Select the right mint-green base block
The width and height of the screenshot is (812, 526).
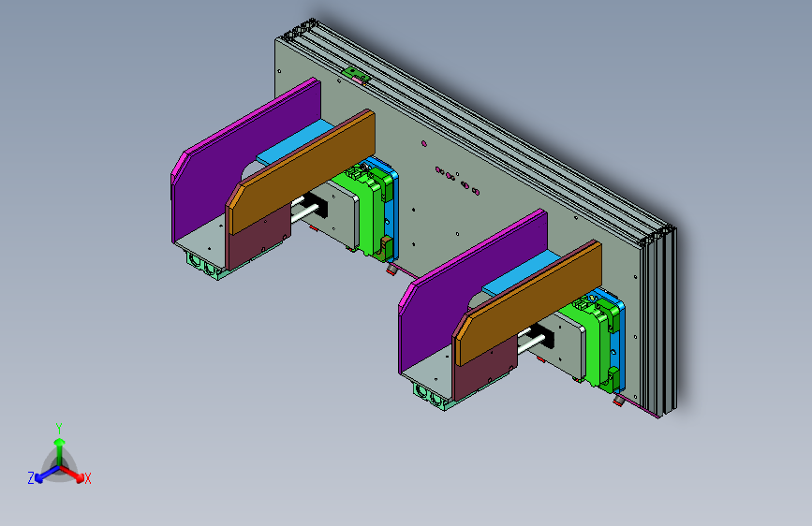coord(431,396)
